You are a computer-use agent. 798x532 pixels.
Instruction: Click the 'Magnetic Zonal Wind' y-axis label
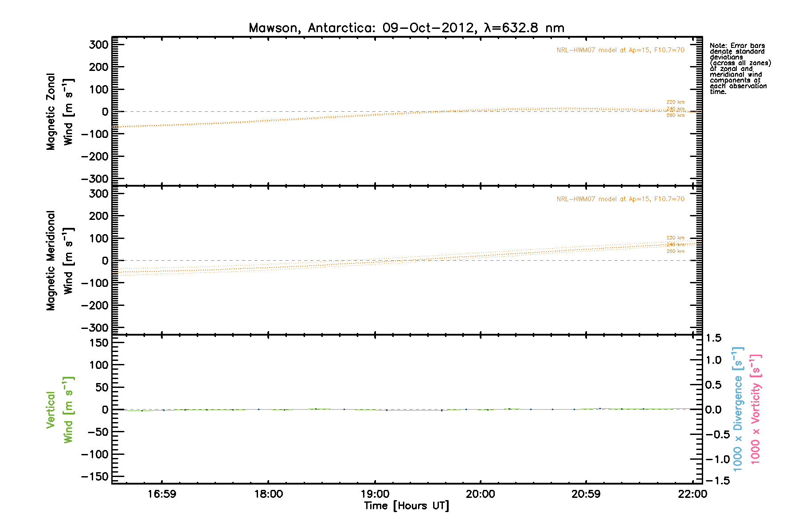(60, 112)
